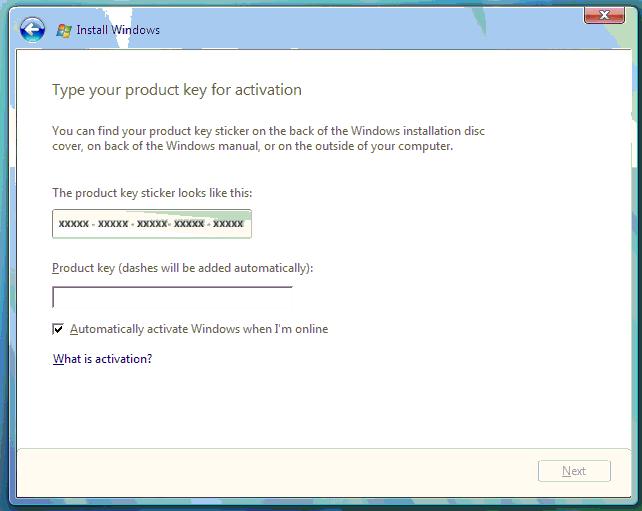Click the last xxxxx group in sample sticker

coord(228,224)
